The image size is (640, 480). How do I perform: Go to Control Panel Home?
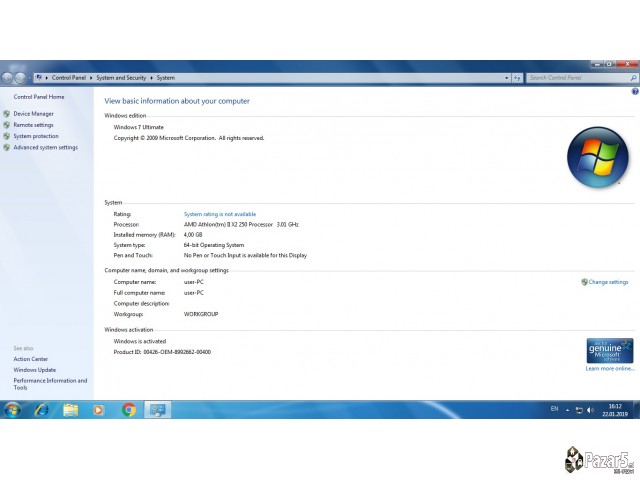(x=39, y=97)
